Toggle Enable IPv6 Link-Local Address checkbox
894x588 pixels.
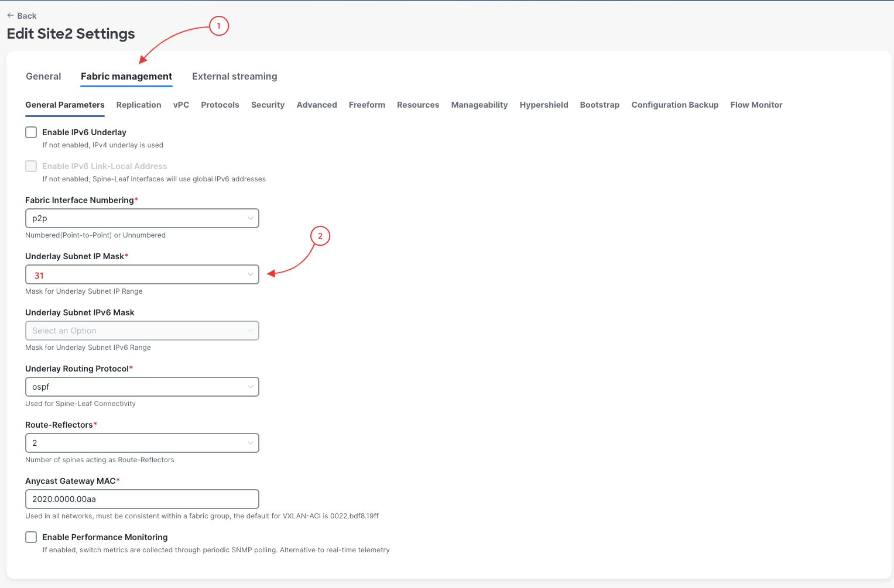coord(31,166)
